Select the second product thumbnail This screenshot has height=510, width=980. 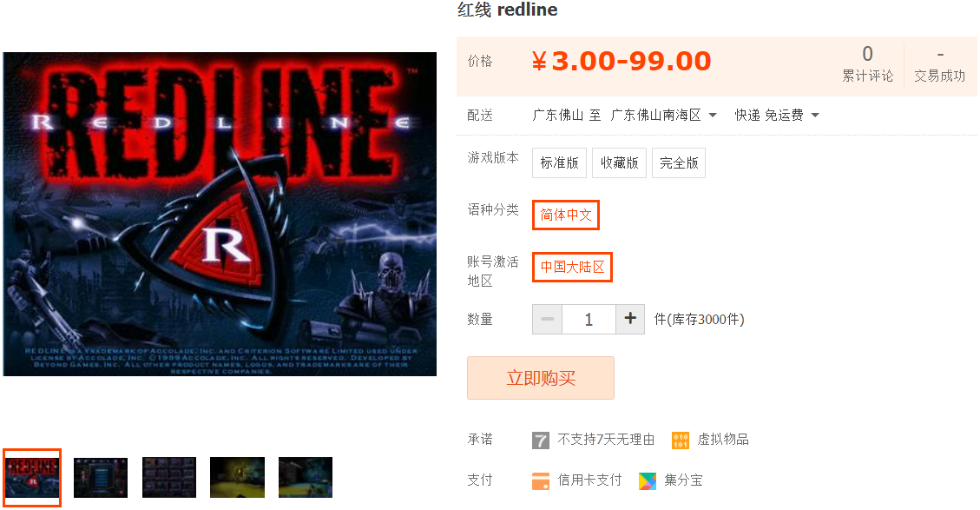101,478
